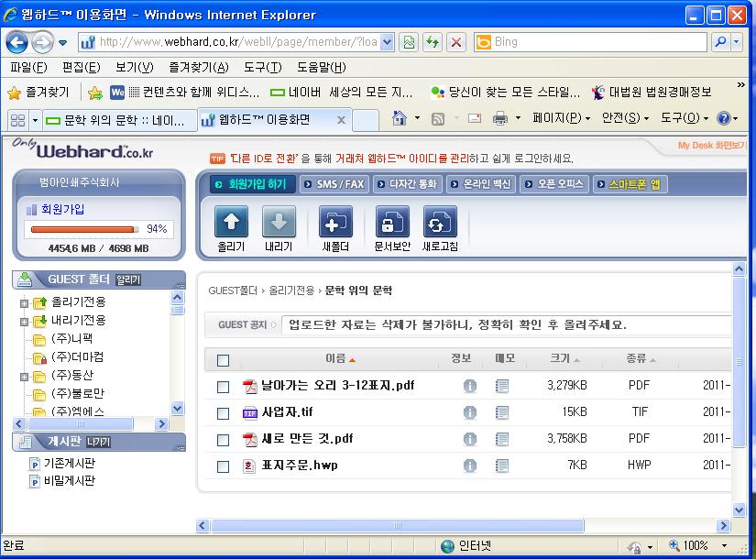This screenshot has width=756, height=559.
Task: Click the 94% storage usage bar
Action: click(x=84, y=229)
